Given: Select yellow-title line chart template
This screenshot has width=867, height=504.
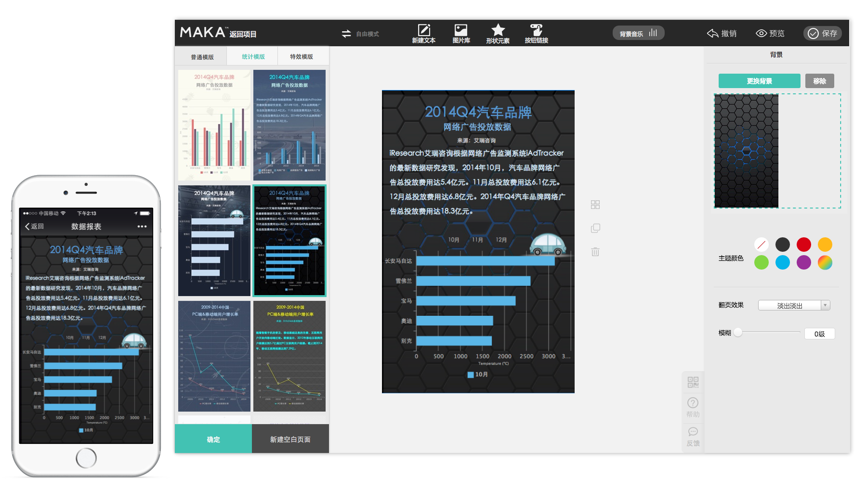Looking at the screenshot, I should tap(289, 356).
